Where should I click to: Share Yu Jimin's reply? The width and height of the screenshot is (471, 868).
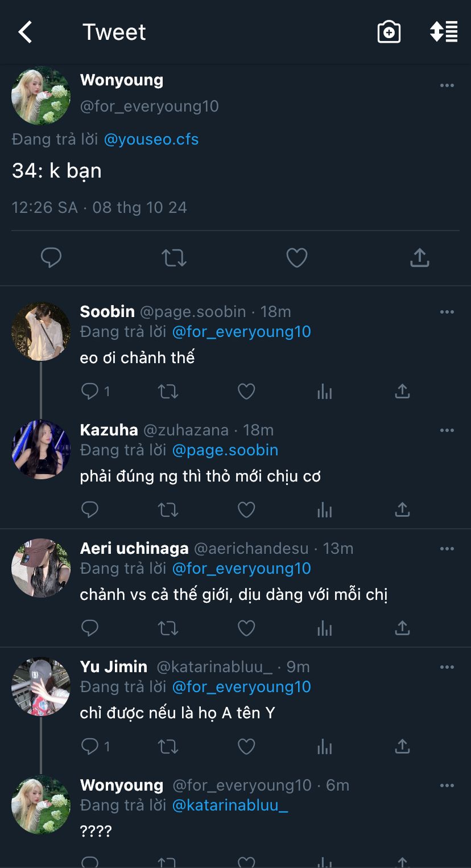coord(402,746)
